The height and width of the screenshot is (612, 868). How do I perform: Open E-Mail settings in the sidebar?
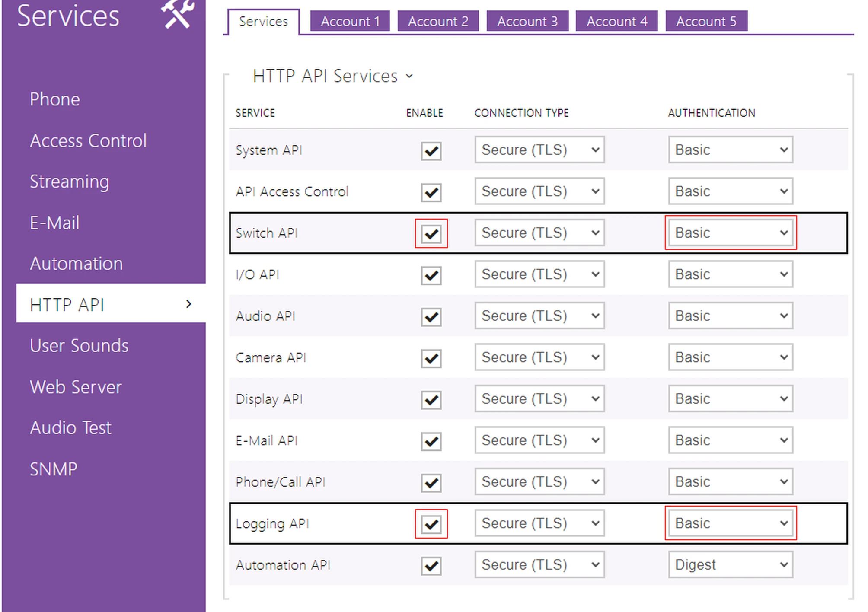tap(54, 223)
